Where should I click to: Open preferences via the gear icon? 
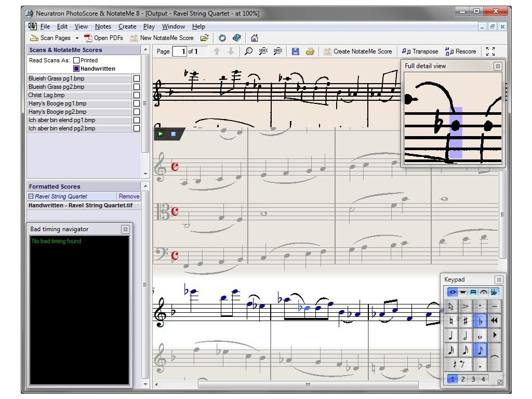pos(222,38)
